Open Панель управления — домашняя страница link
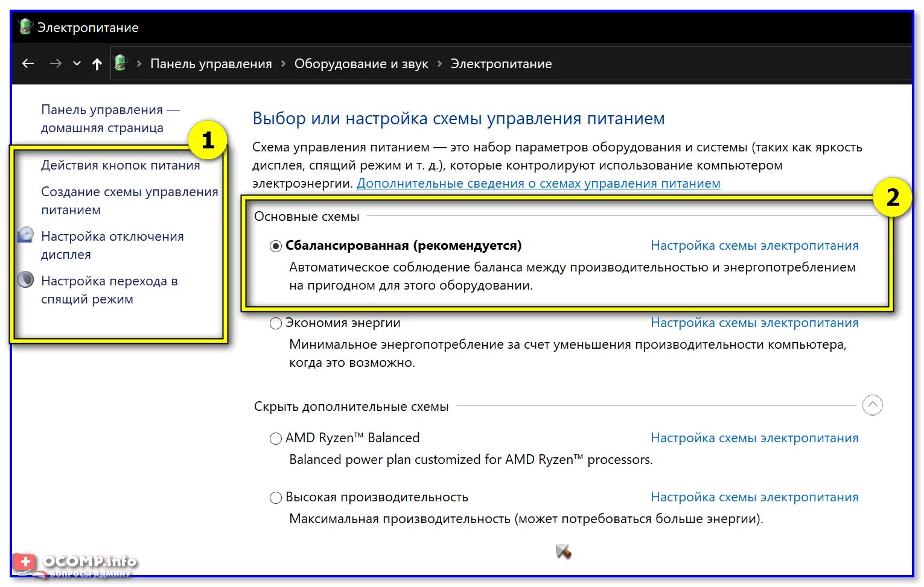 110,119
